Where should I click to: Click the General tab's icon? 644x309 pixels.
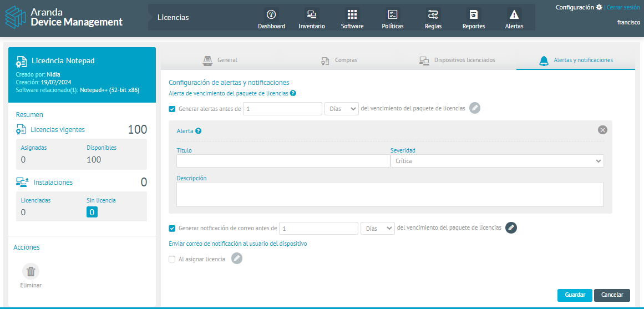[x=208, y=60]
